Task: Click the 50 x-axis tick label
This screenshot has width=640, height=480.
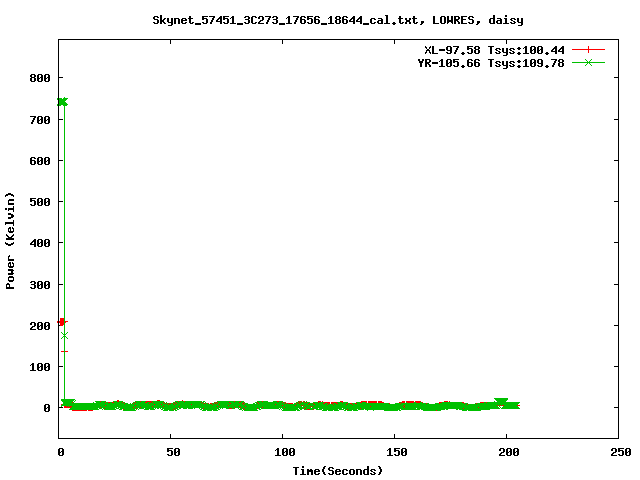Action: tap(173, 452)
